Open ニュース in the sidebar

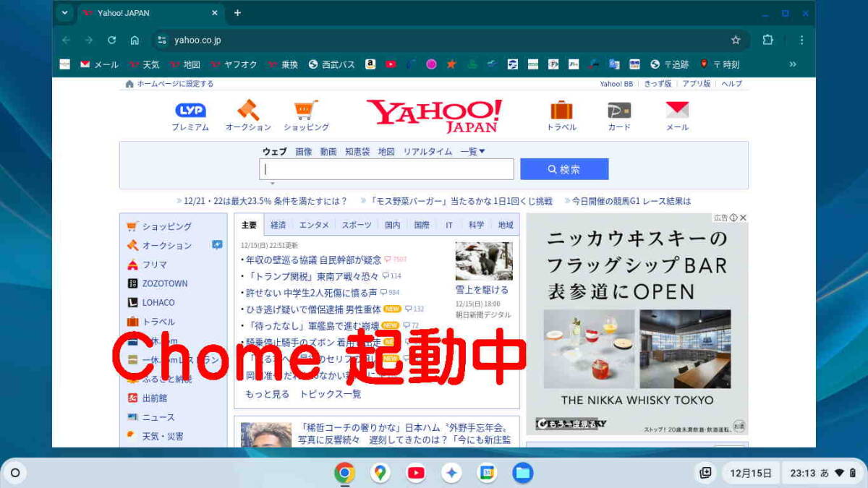[x=158, y=417]
